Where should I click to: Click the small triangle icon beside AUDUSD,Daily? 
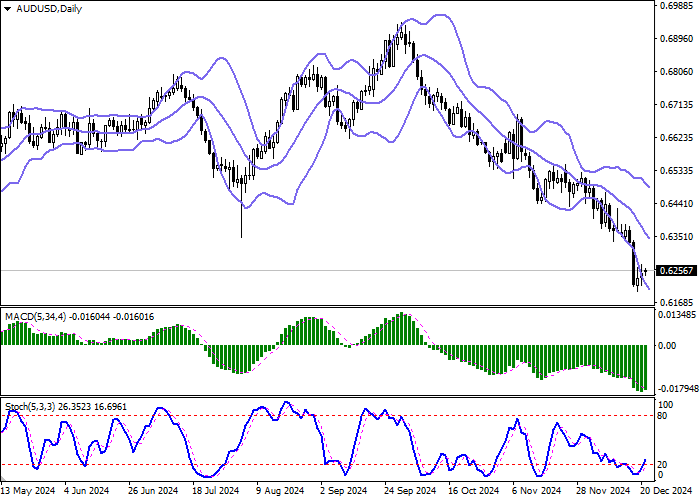[7, 9]
